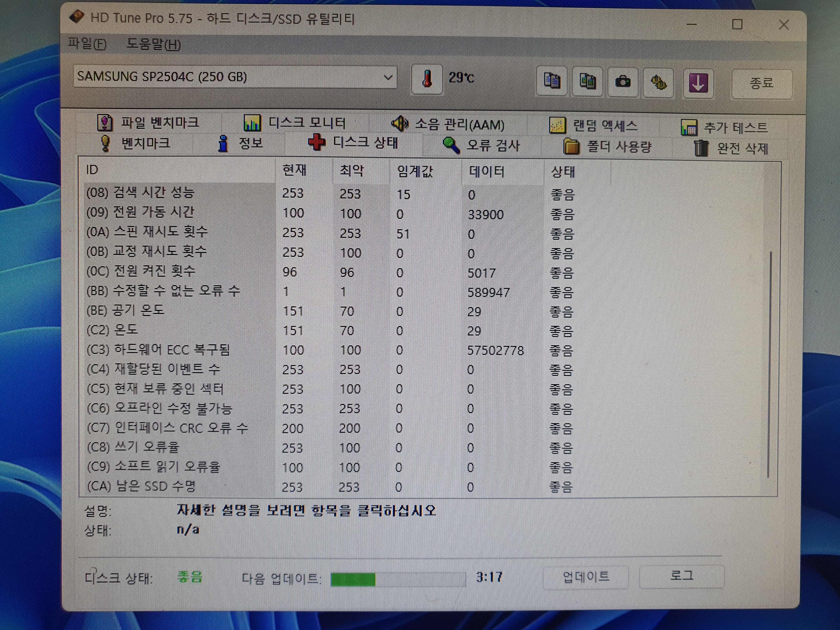Click the 임계값 column header

point(426,171)
